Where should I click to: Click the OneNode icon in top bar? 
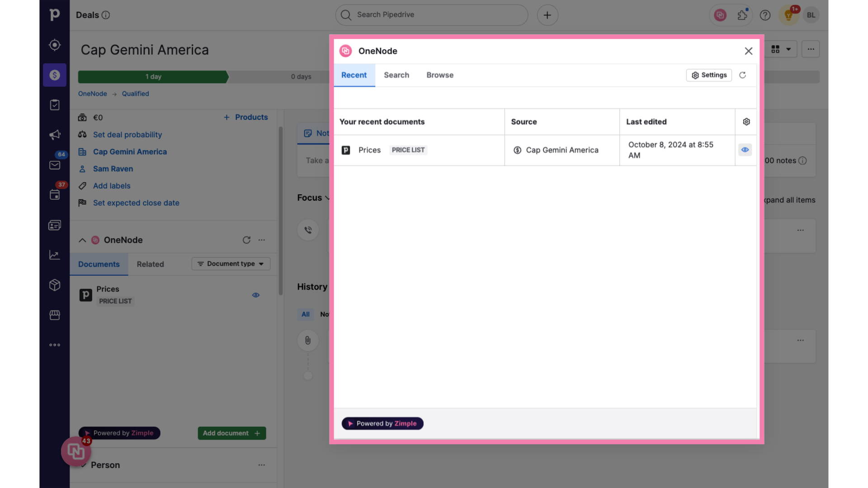720,15
